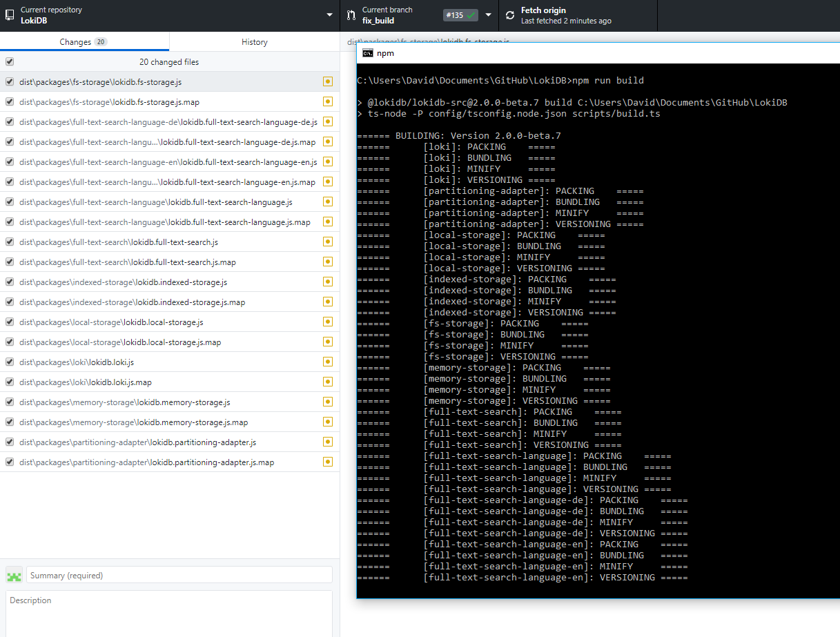Click the npm console window icon
This screenshot has width=840, height=637.
coord(368,53)
